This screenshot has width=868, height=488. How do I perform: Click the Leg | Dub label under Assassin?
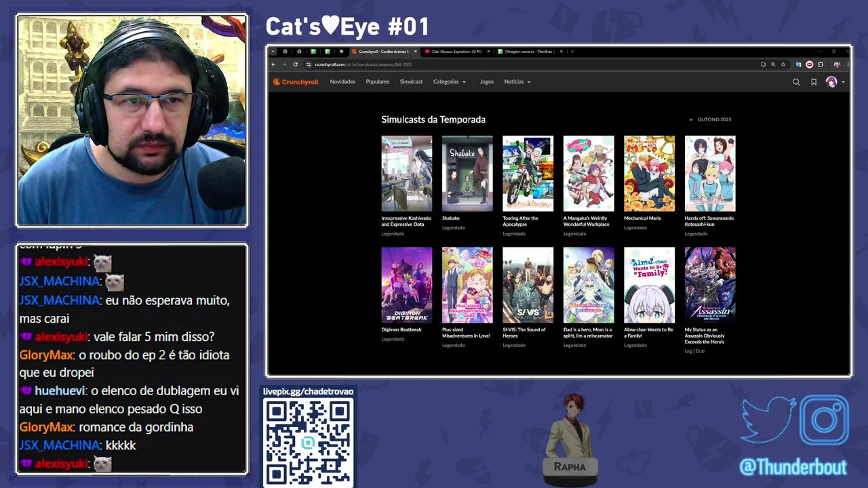point(694,351)
